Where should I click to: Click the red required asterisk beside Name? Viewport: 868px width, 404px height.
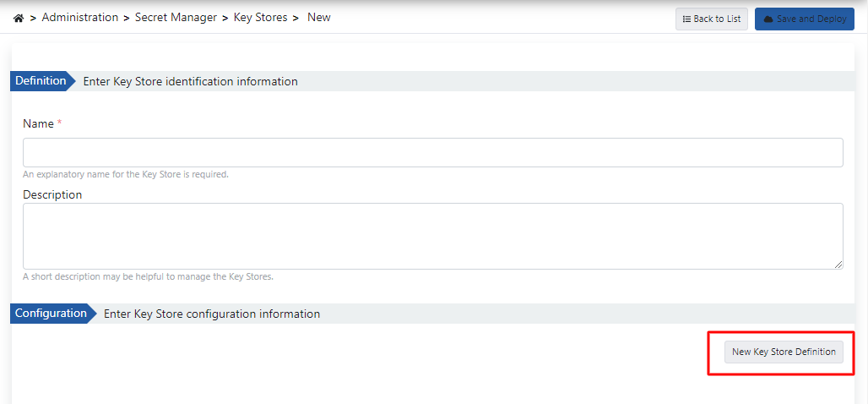pyautogui.click(x=60, y=123)
